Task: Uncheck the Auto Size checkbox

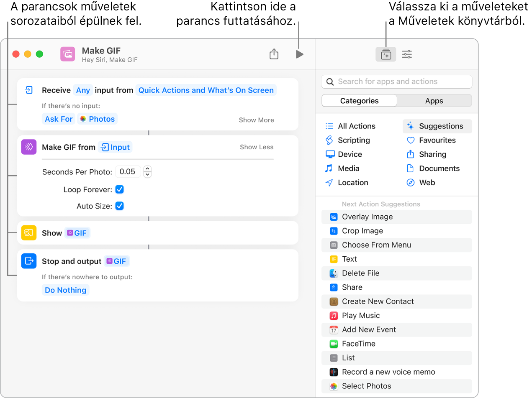Action: click(x=120, y=206)
